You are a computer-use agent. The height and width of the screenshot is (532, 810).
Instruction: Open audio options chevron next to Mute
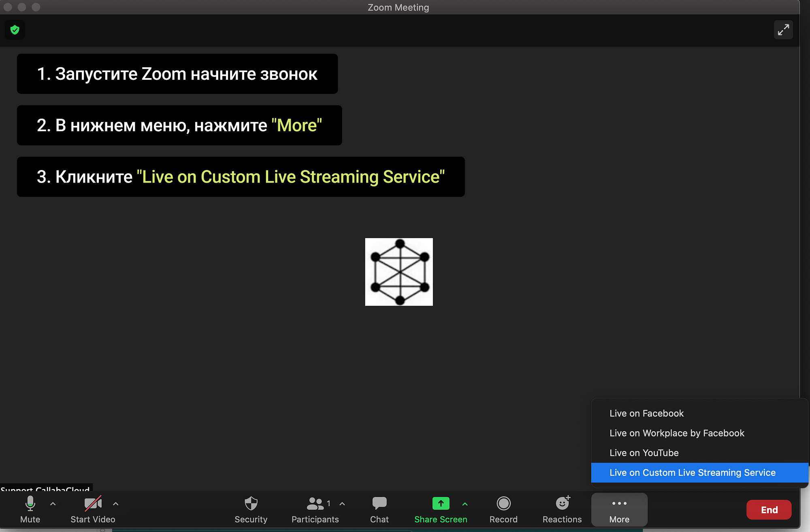(53, 504)
